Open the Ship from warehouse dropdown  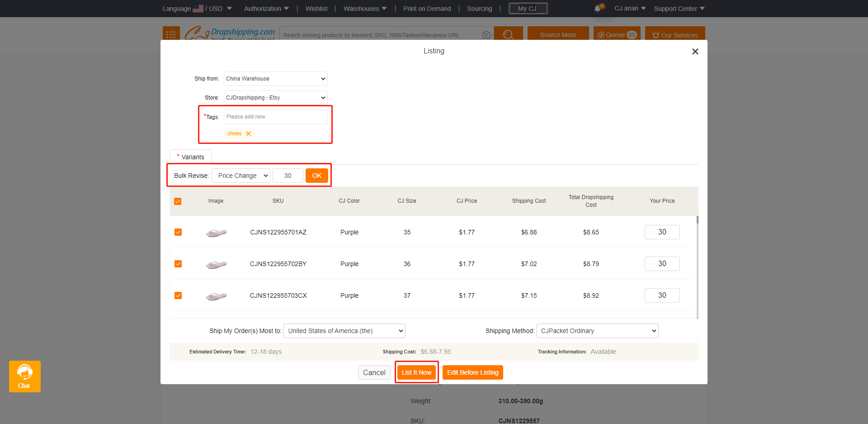point(275,79)
